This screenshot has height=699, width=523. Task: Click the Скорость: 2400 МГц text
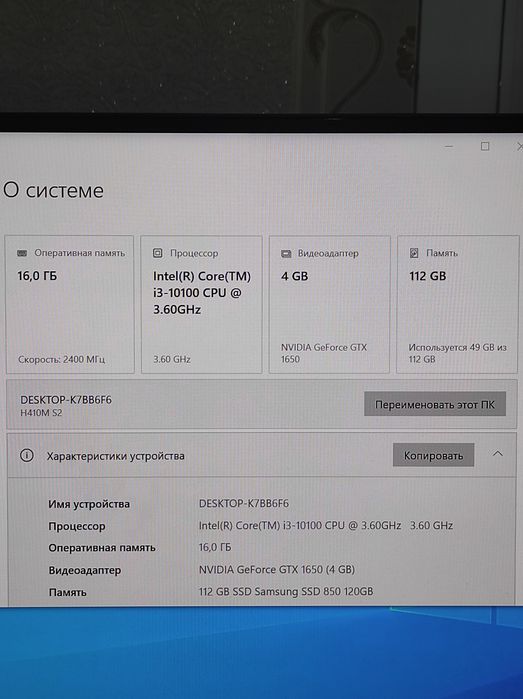pos(62,359)
